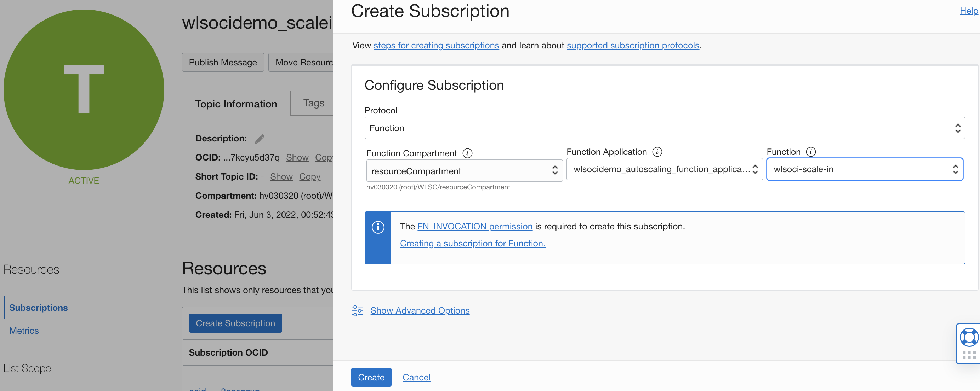Click the blue info icon in notice banner
The width and height of the screenshot is (980, 391).
(378, 227)
